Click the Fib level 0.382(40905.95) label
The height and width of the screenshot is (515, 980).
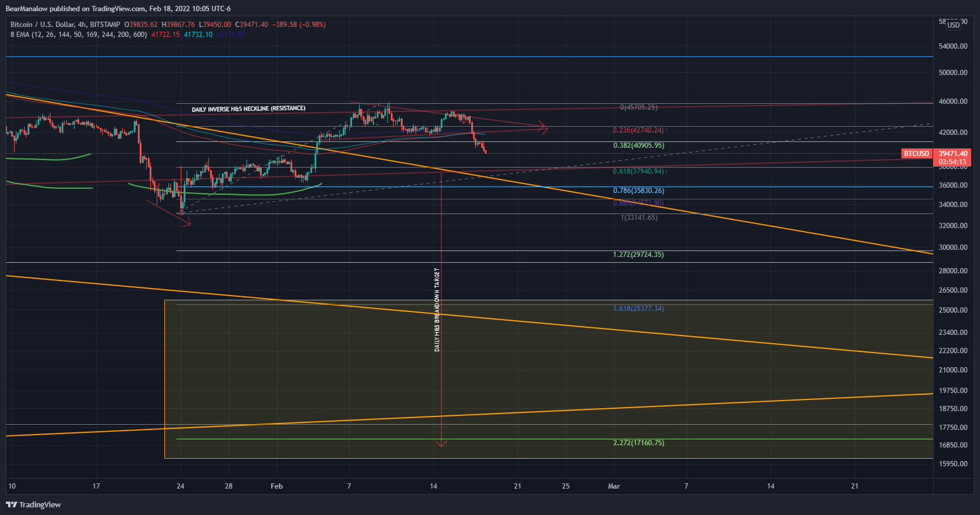click(x=638, y=145)
